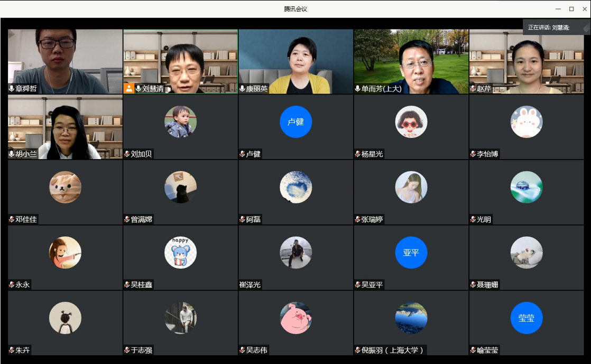
Task: Click the microphone icon next to 单而芳(上大)
Action: tap(358, 89)
